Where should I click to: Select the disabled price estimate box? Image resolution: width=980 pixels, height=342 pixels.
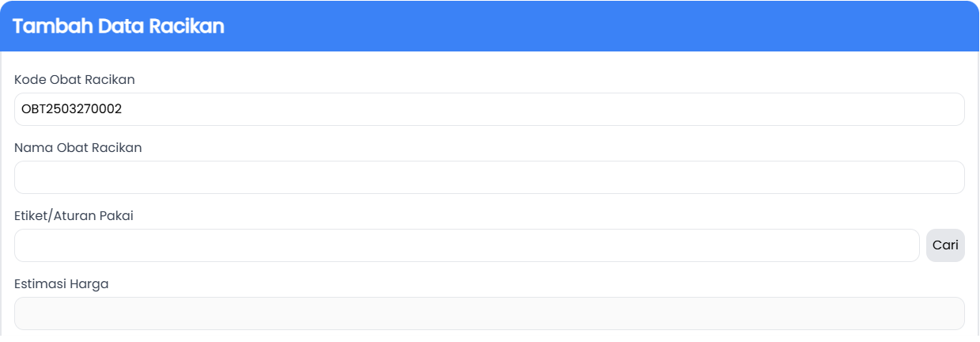pos(489,313)
